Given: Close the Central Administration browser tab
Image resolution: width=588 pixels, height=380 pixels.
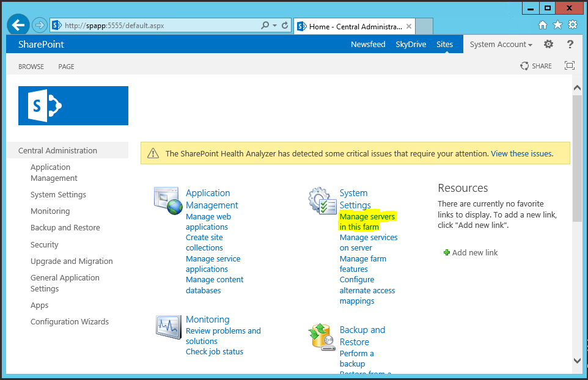Looking at the screenshot, I should [x=409, y=26].
